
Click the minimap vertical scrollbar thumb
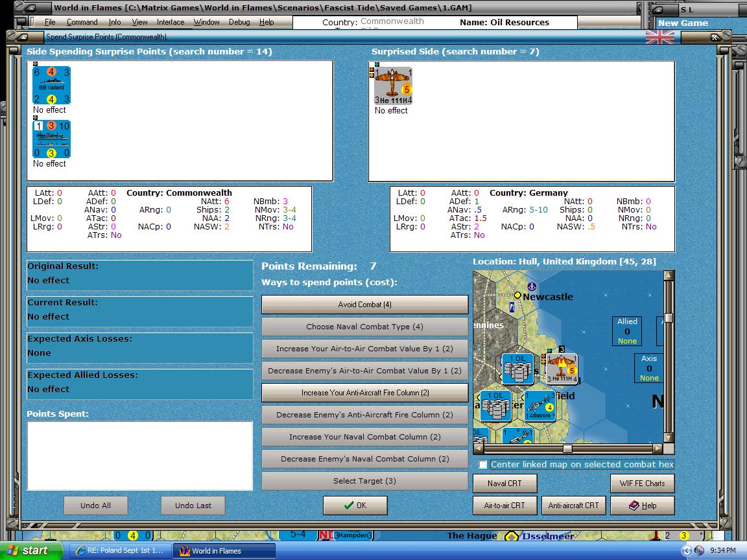point(669,318)
